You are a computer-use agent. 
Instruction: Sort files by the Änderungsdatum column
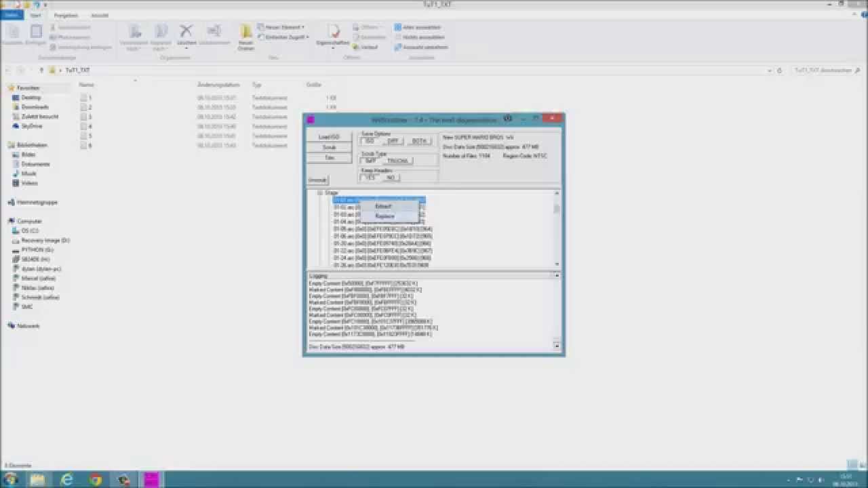pyautogui.click(x=218, y=85)
